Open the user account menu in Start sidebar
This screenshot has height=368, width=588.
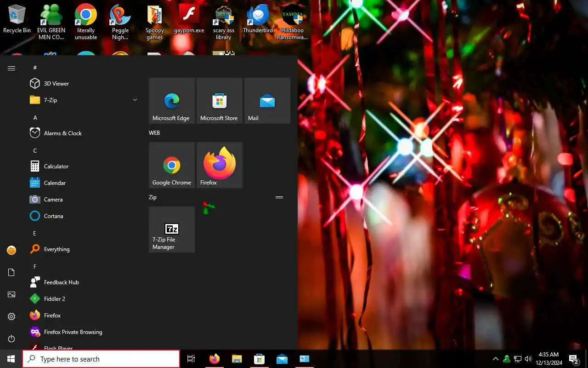point(11,250)
